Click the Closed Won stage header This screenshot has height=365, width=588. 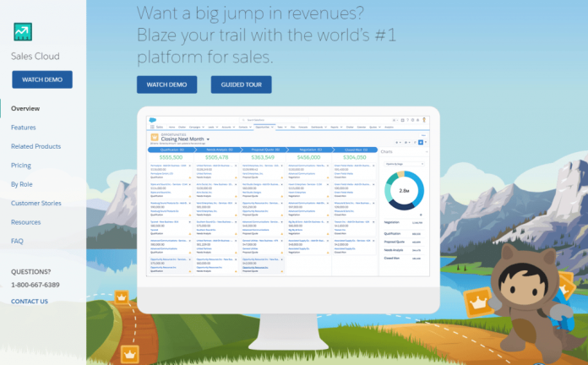tap(356, 150)
